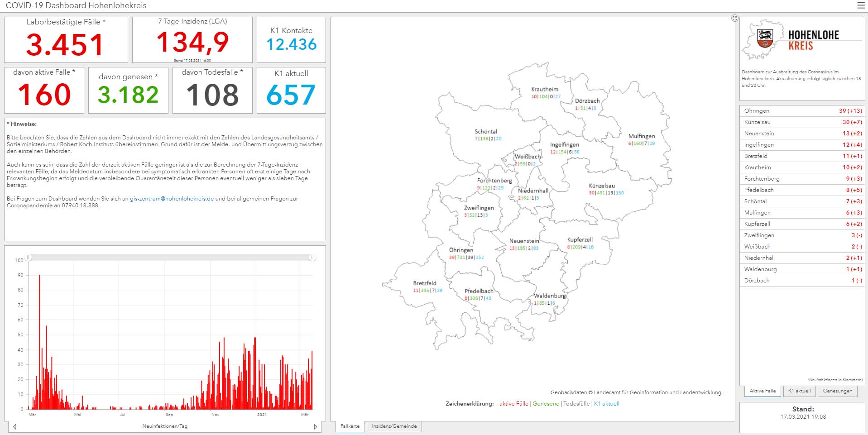Click Waldenburg entry in the cases list

[802, 269]
